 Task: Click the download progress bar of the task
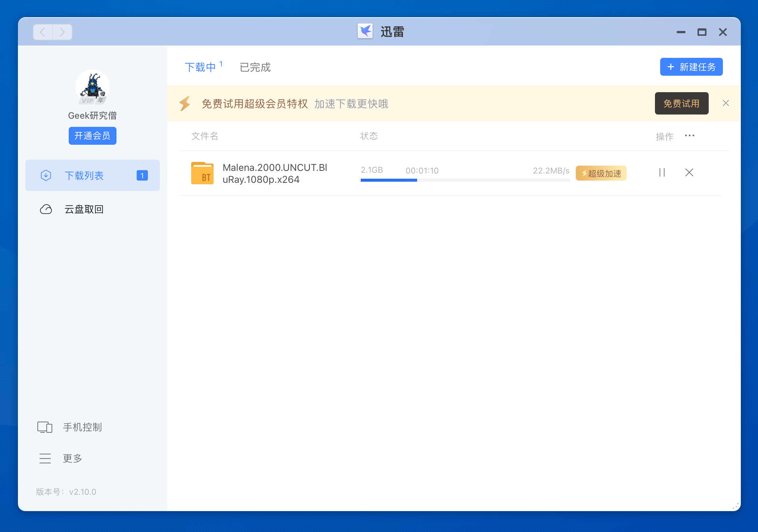[465, 180]
